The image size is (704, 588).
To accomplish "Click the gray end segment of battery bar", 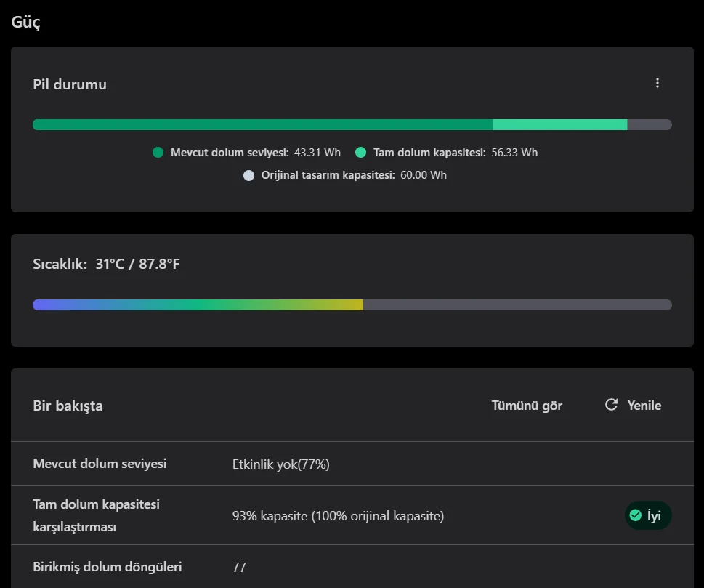I will (649, 125).
